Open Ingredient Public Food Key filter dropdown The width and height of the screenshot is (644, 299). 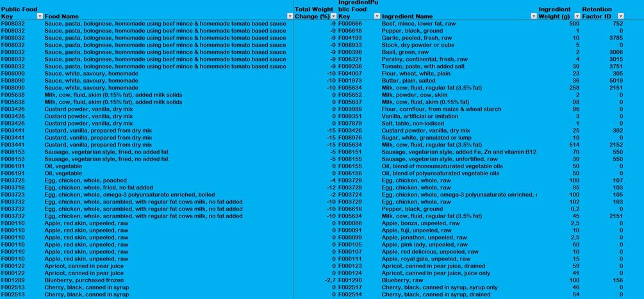coord(377,17)
